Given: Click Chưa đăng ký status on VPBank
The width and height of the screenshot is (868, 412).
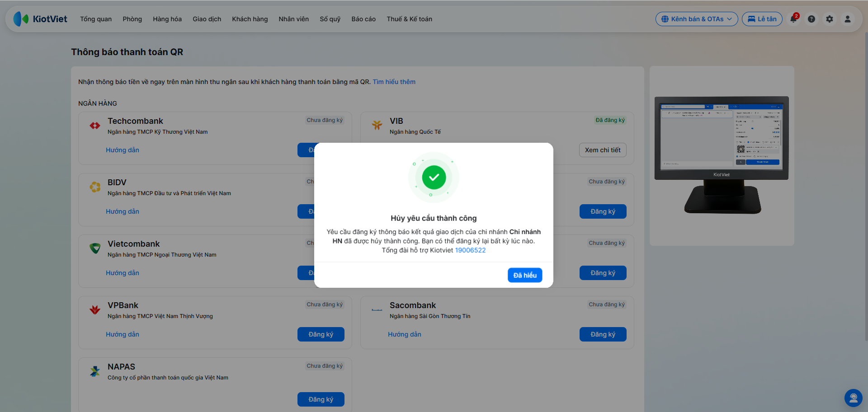Looking at the screenshot, I should (x=325, y=304).
